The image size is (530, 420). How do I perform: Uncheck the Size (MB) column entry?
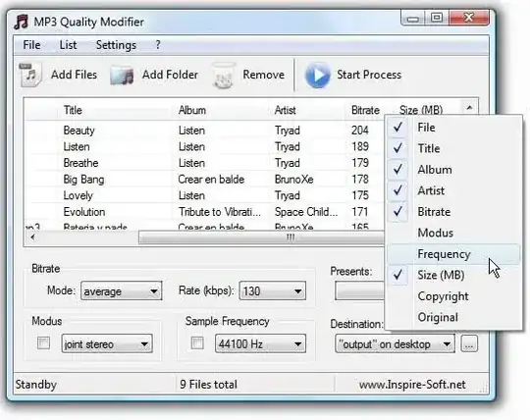point(453,275)
